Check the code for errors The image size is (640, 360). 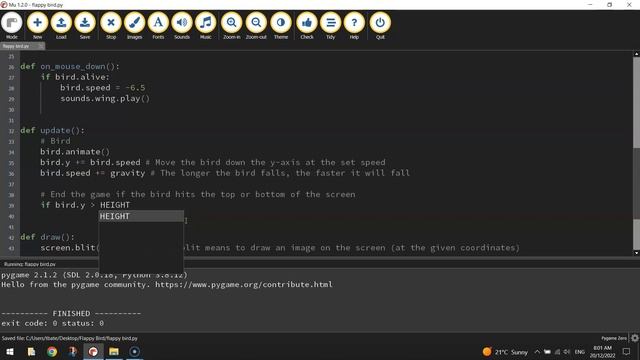coord(307,26)
